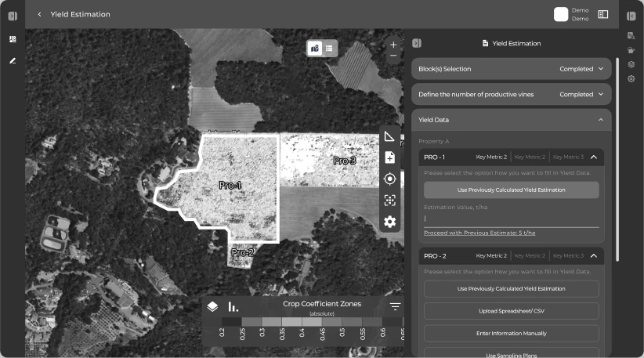The image size is (644, 358).
Task: Open map settings gear tool
Action: [389, 222]
